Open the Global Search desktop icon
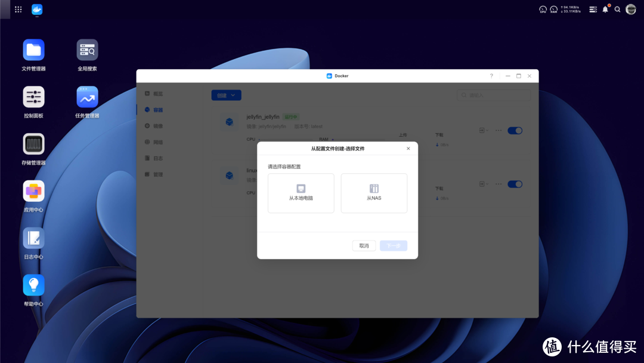Screen dimensions: 644x363 pos(87,50)
